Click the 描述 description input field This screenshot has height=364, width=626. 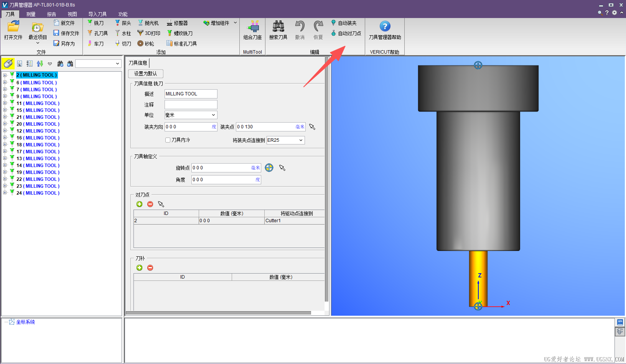tap(191, 94)
